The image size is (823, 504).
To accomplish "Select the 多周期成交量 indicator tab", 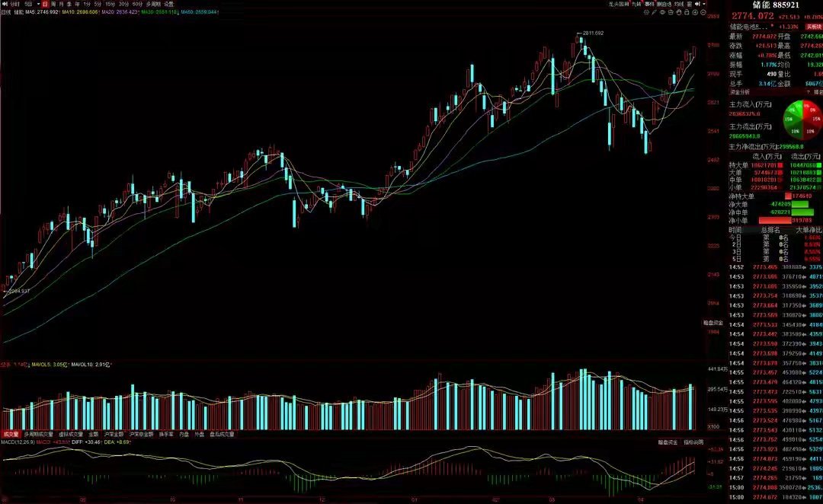I will pos(38,434).
